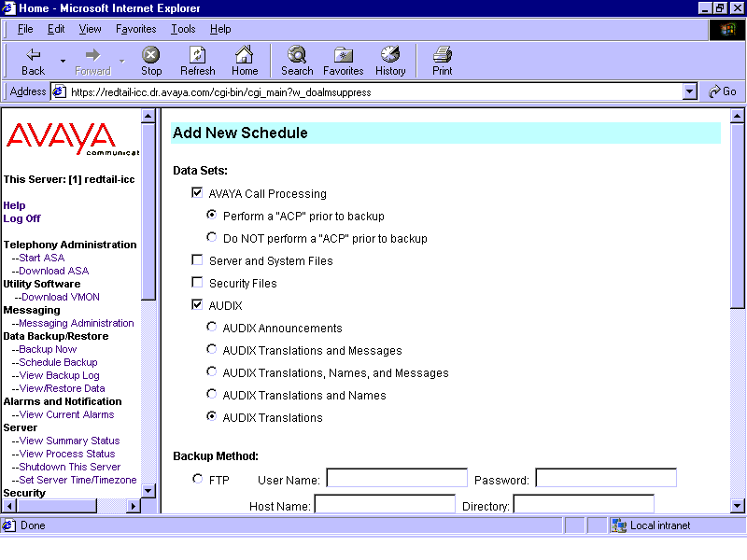Viewport: 747px width, 560px height.
Task: Enable the Security Files checkbox
Action: [197, 282]
